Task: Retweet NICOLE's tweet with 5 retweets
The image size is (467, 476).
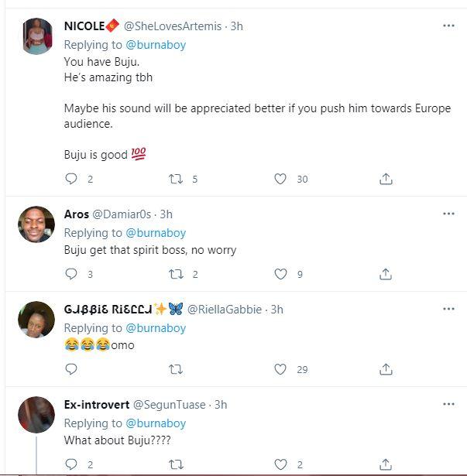Action: (176, 179)
